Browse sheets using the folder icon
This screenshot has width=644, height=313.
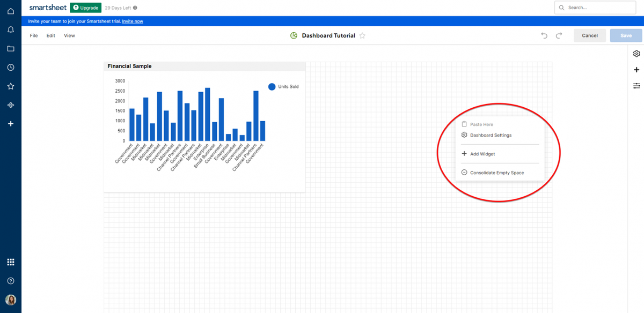coord(11,48)
